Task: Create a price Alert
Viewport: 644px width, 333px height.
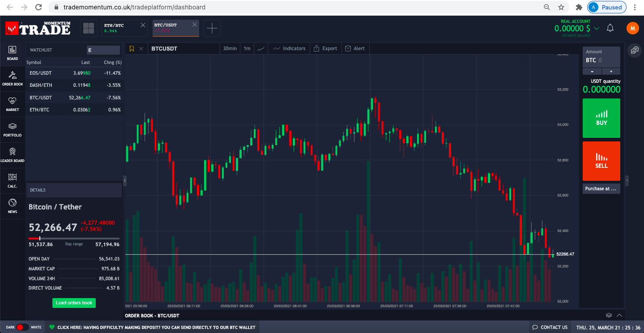Action: (355, 48)
